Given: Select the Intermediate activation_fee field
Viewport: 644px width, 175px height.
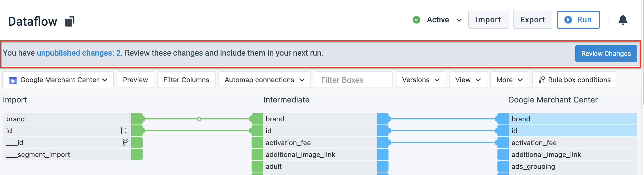Looking at the screenshot, I should [x=320, y=143].
